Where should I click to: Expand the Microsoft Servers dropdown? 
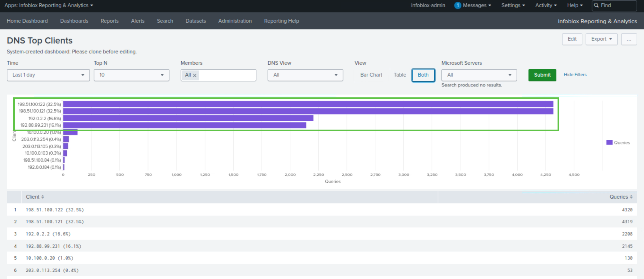click(479, 75)
